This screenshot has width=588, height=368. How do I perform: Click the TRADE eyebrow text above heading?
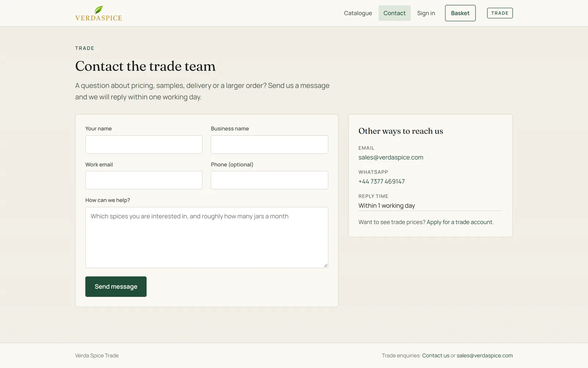[85, 48]
